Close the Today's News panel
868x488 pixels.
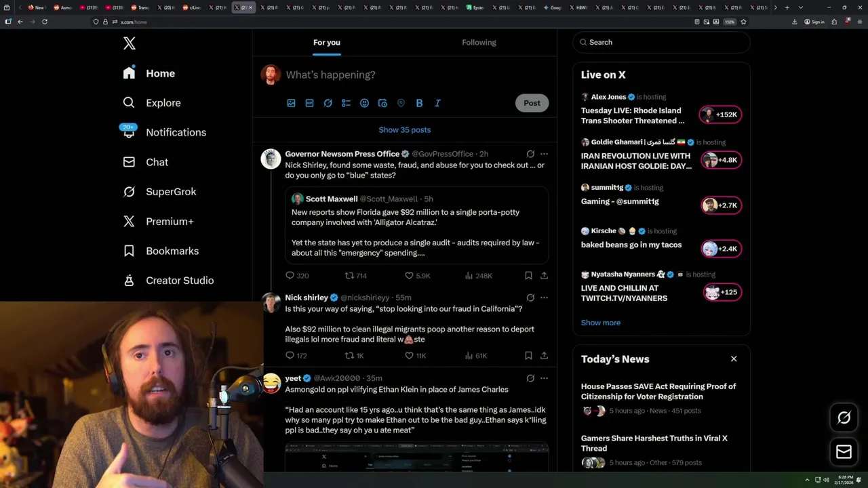click(x=733, y=359)
